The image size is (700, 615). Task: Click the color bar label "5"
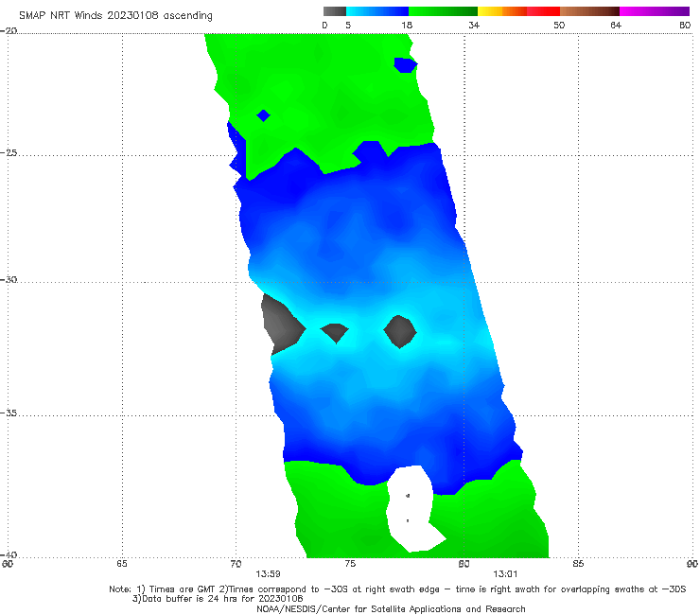pos(348,25)
